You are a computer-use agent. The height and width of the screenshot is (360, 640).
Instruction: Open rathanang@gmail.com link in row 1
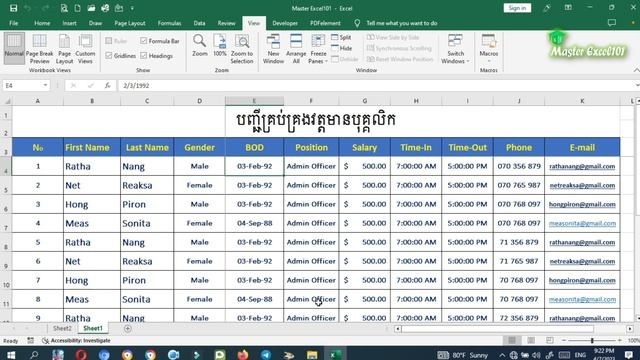click(x=582, y=167)
